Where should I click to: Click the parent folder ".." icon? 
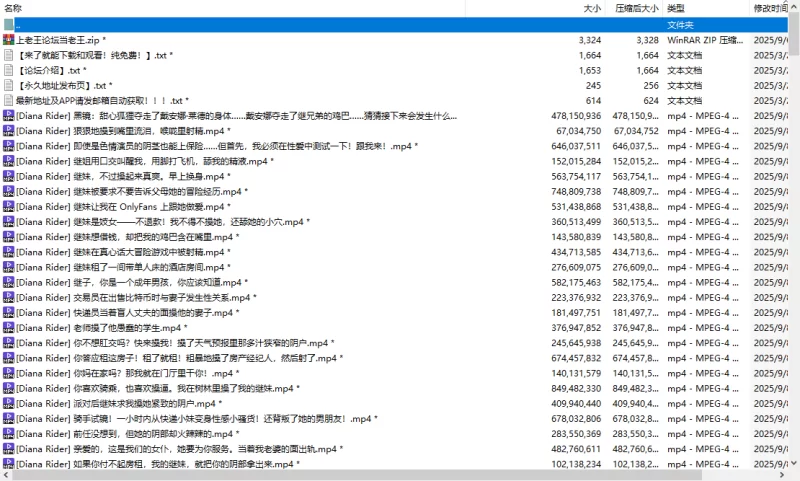coord(8,24)
